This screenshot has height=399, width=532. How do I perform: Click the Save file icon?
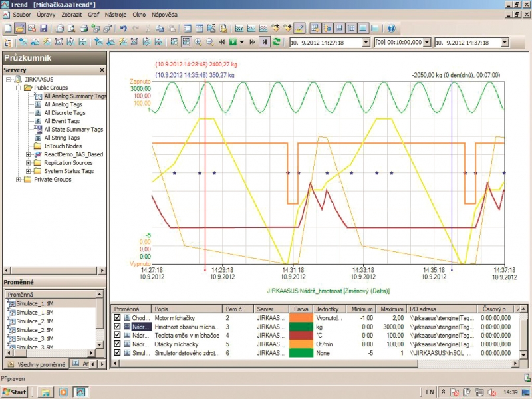coord(43,29)
